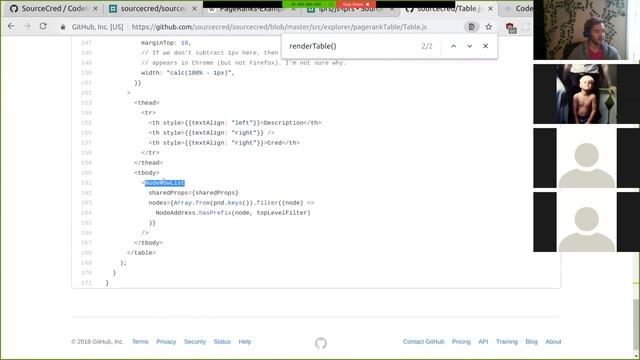Open the Status footer link
The height and width of the screenshot is (360, 640).
click(x=222, y=342)
